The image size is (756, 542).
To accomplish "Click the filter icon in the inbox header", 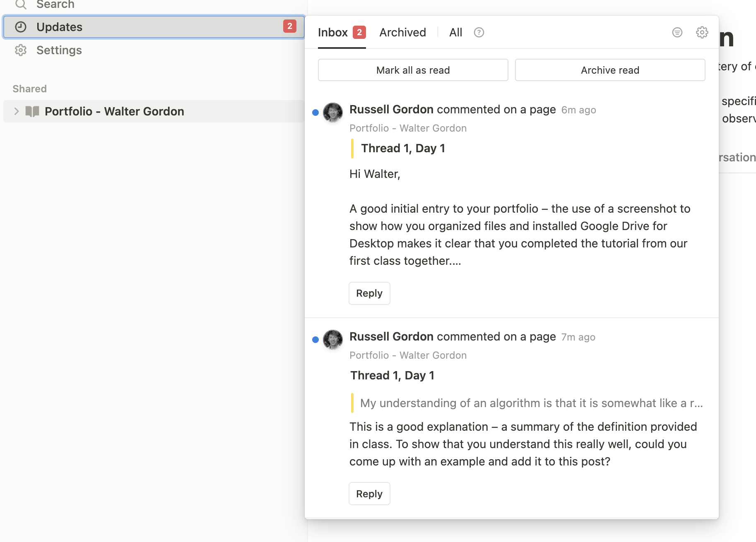I will click(x=677, y=32).
